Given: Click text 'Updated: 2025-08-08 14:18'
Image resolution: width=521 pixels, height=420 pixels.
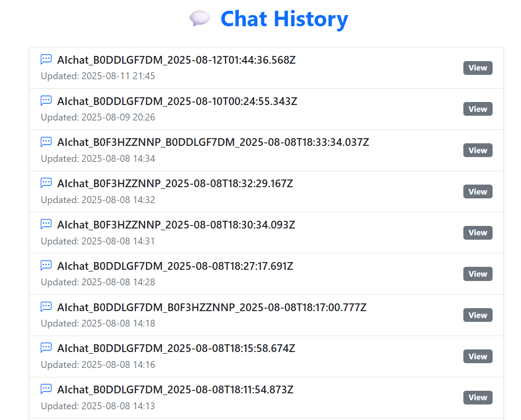Looking at the screenshot, I should tap(98, 323).
